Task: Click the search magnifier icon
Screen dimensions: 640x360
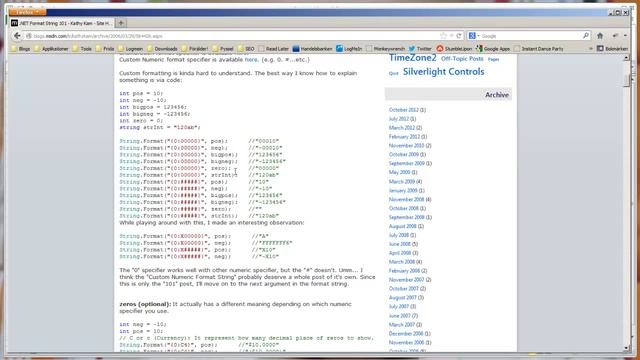Action: tap(586, 36)
